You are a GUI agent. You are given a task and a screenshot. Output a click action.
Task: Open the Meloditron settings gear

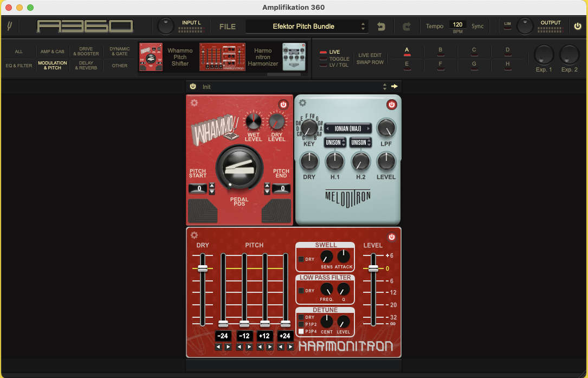coord(302,102)
